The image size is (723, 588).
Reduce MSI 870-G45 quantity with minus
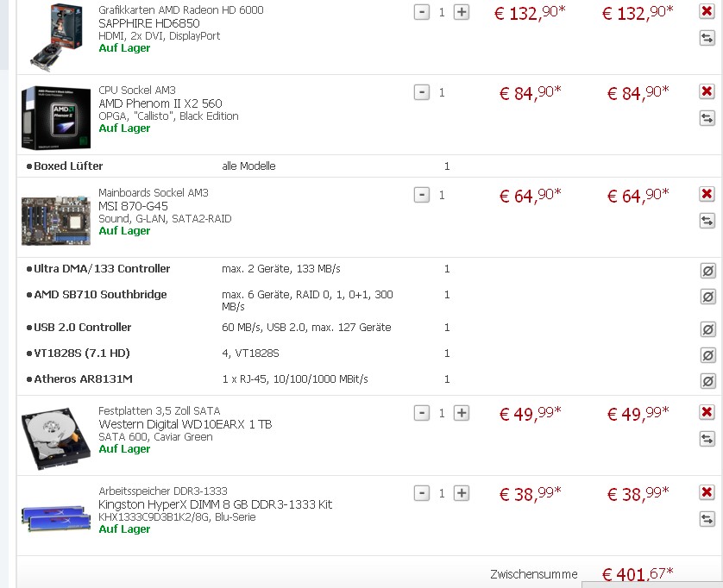(x=422, y=195)
